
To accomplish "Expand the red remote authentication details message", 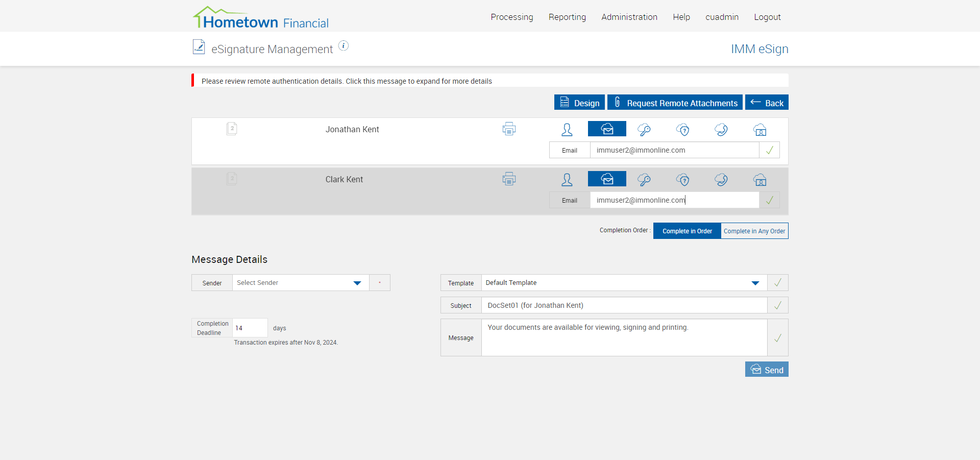I will coord(347,81).
